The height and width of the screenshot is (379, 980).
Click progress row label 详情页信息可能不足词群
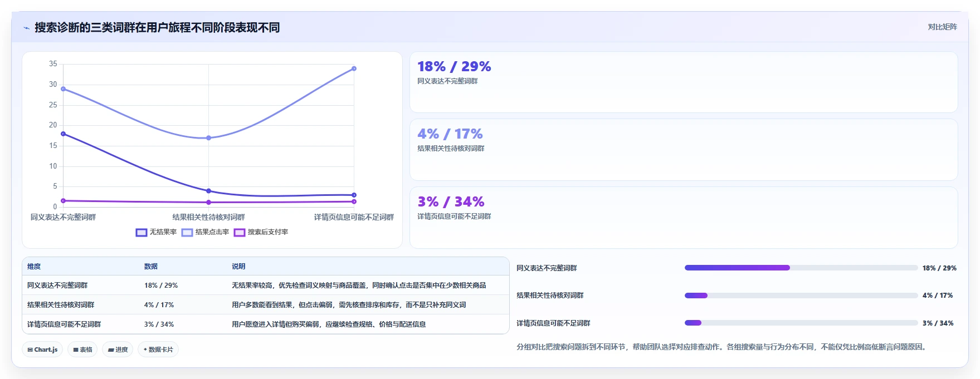(553, 323)
